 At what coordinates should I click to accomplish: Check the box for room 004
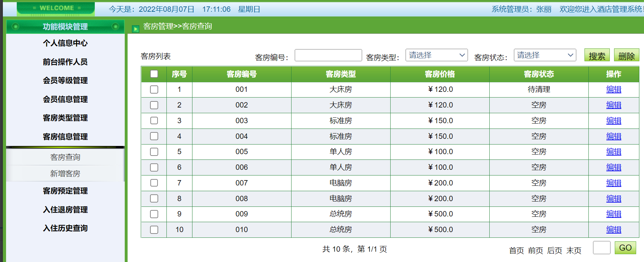[154, 136]
